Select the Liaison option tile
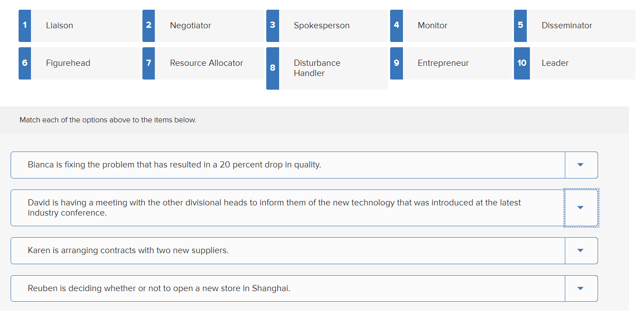Screen dimensions: 644x311 click(79, 26)
